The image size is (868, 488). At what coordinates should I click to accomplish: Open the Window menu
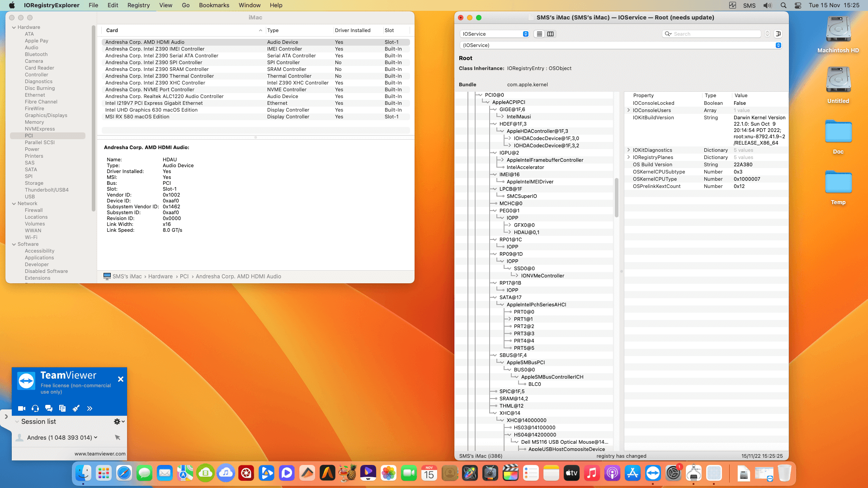250,5
